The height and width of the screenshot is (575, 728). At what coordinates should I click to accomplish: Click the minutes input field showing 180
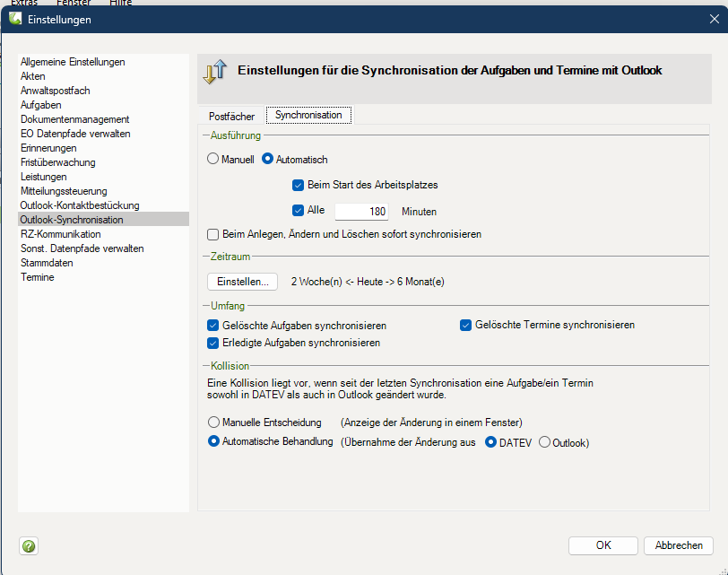[361, 212]
